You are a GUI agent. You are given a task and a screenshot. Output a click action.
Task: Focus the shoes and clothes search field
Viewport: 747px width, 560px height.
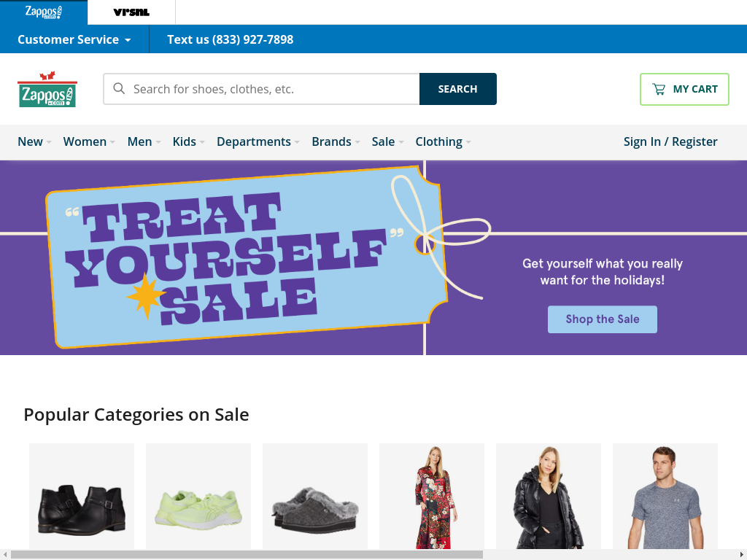tap(262, 89)
